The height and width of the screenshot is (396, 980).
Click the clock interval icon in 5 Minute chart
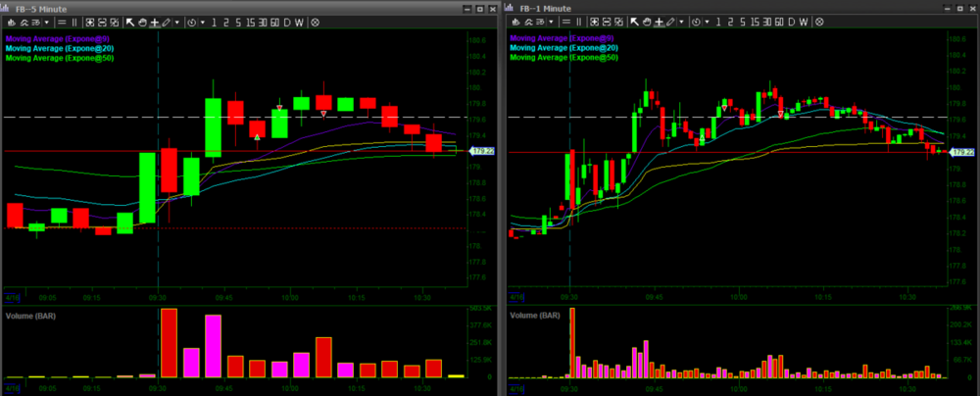click(190, 21)
